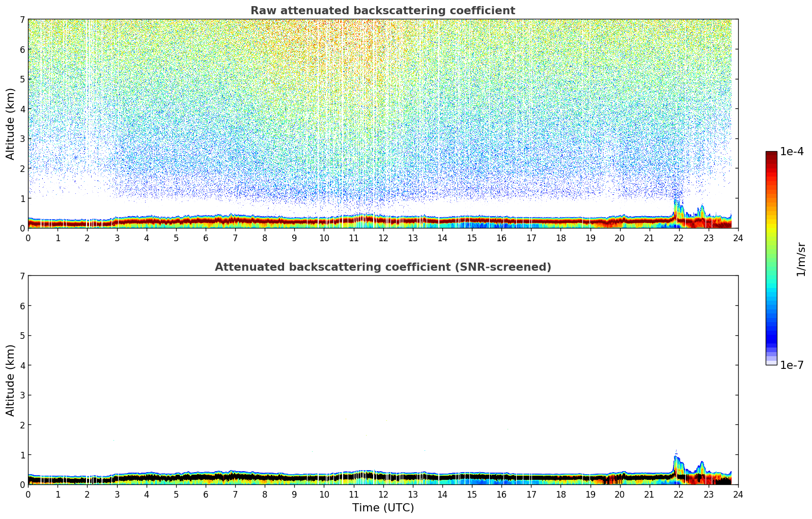This screenshot has width=812, height=519.
Task: Click the 7 km tick label on top plot
Action: tap(21, 20)
